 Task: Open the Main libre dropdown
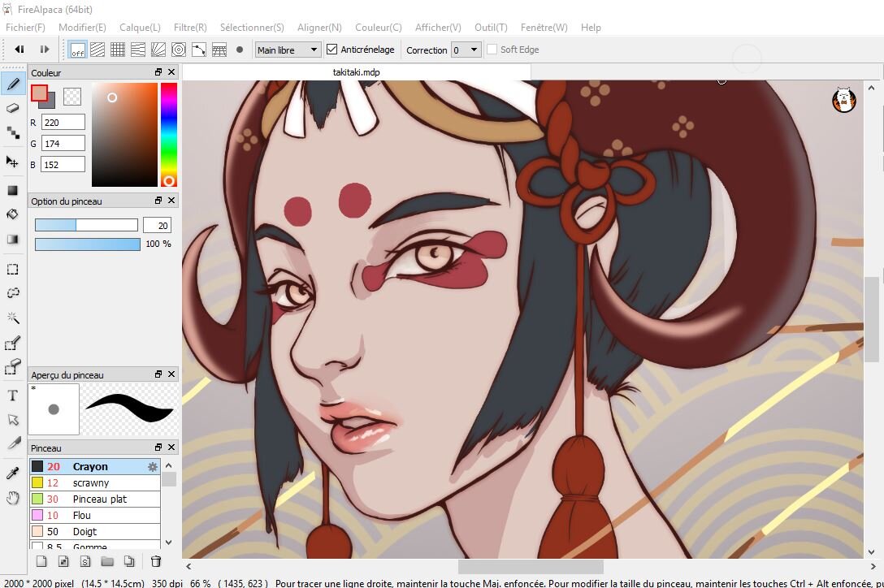click(288, 50)
